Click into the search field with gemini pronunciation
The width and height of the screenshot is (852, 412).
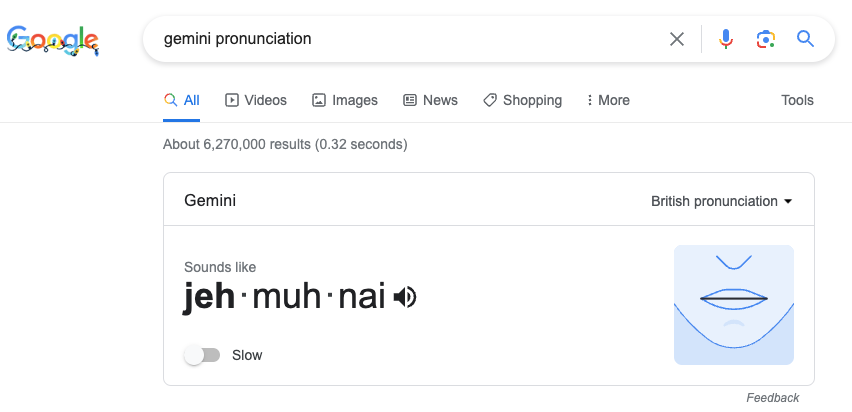point(413,39)
